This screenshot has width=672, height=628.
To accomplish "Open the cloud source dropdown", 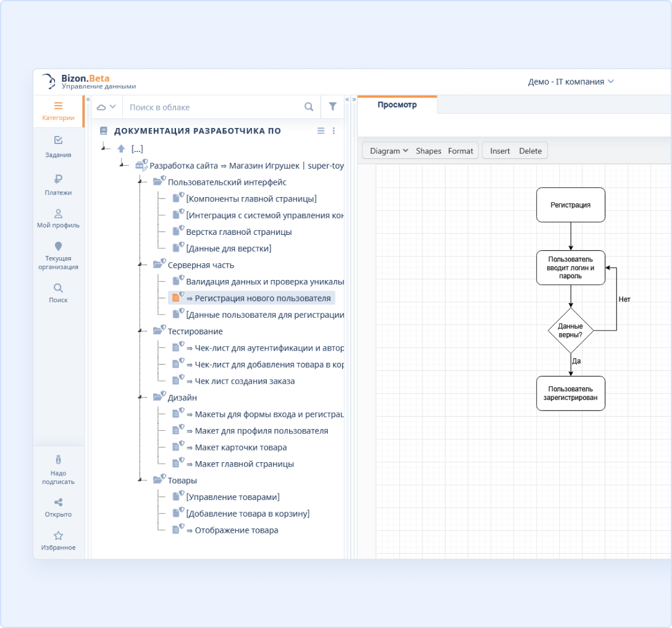I will [x=106, y=107].
